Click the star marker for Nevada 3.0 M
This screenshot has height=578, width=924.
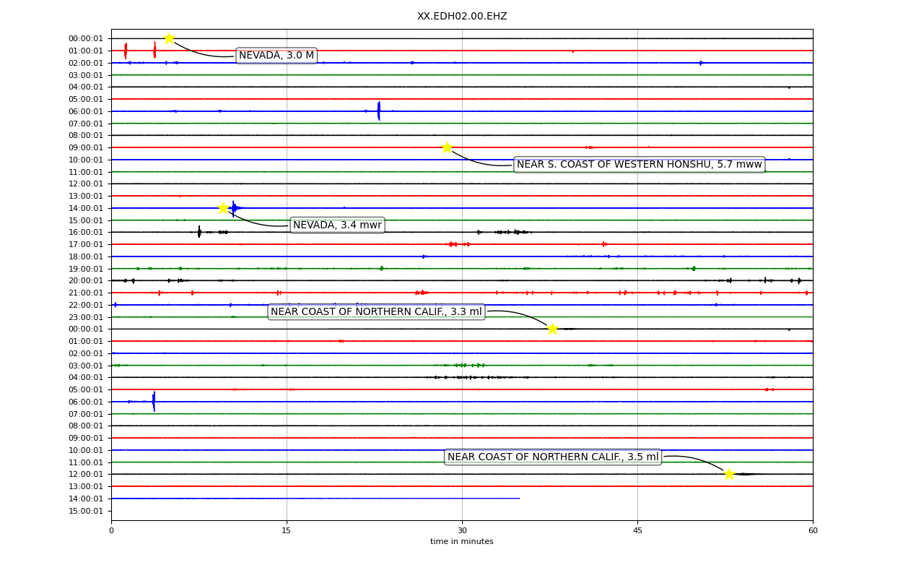coord(169,38)
